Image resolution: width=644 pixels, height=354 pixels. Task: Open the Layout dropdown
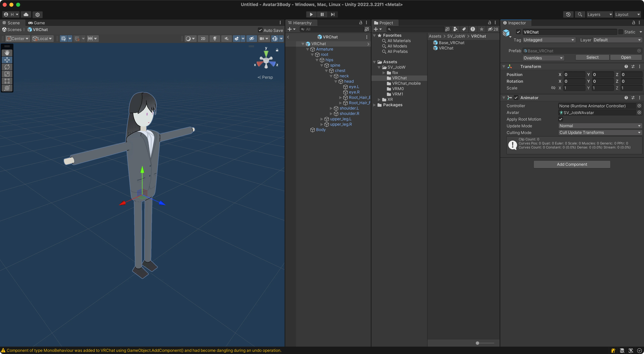[628, 14]
